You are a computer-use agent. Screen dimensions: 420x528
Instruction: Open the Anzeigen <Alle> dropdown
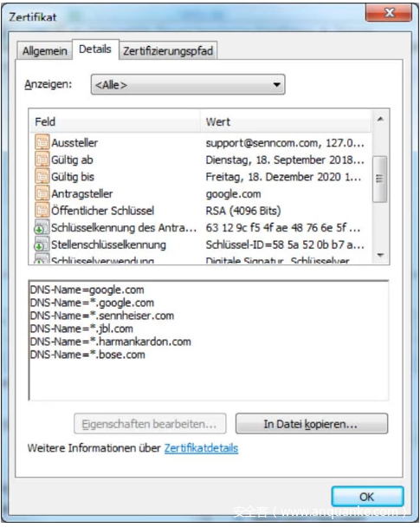[188, 84]
